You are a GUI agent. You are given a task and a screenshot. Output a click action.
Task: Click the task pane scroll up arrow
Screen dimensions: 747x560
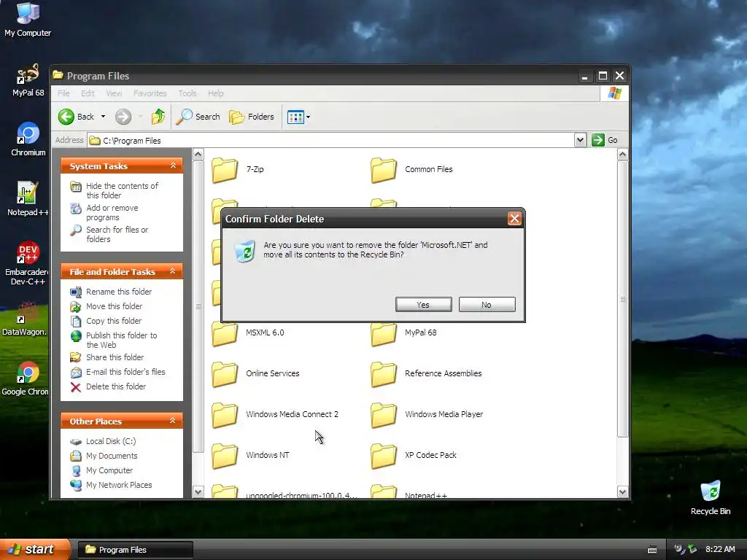(198, 155)
